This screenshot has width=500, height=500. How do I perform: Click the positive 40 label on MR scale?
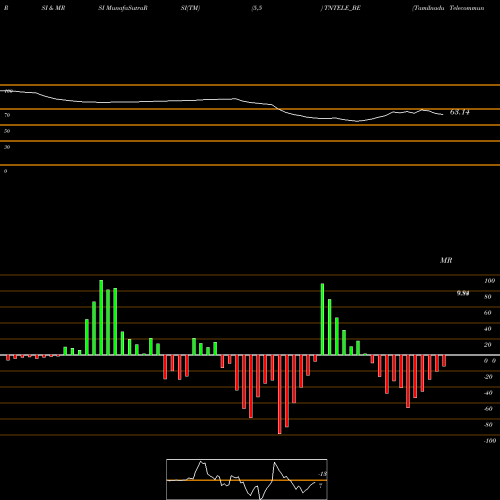pyautogui.click(x=488, y=329)
